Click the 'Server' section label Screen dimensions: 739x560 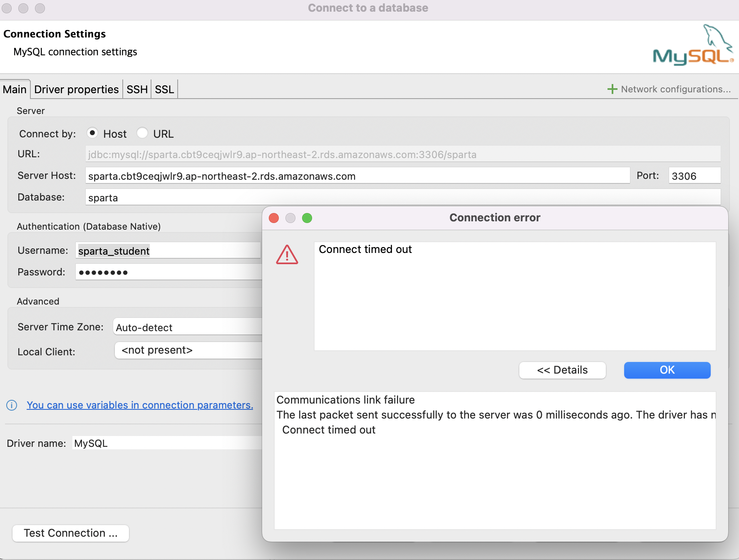(31, 111)
